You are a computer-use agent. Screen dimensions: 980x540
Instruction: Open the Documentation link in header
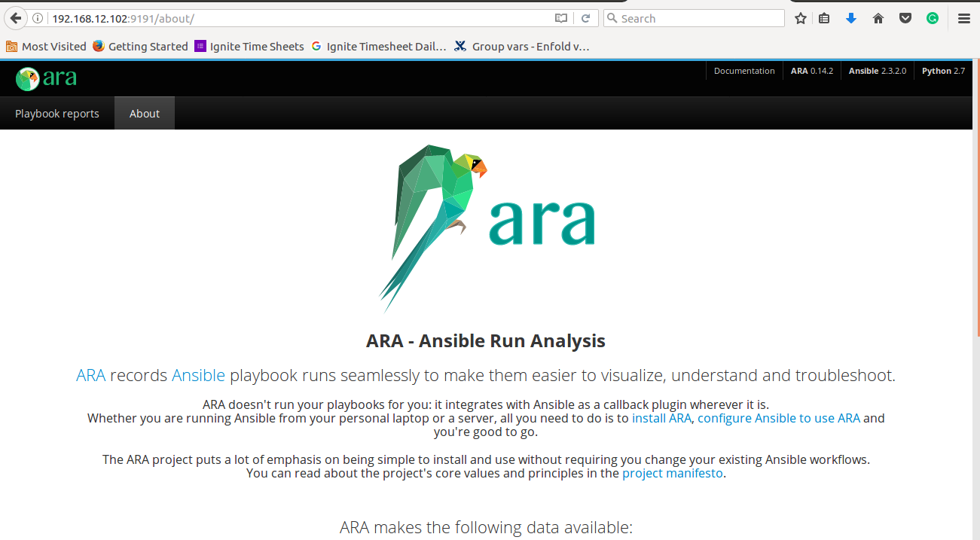[744, 71]
